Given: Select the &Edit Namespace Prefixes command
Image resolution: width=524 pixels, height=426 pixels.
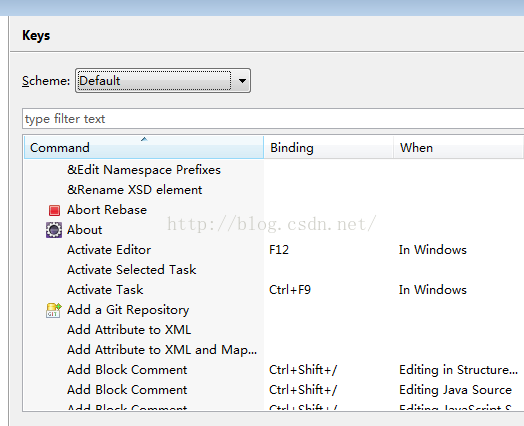Looking at the screenshot, I should coord(144,170).
